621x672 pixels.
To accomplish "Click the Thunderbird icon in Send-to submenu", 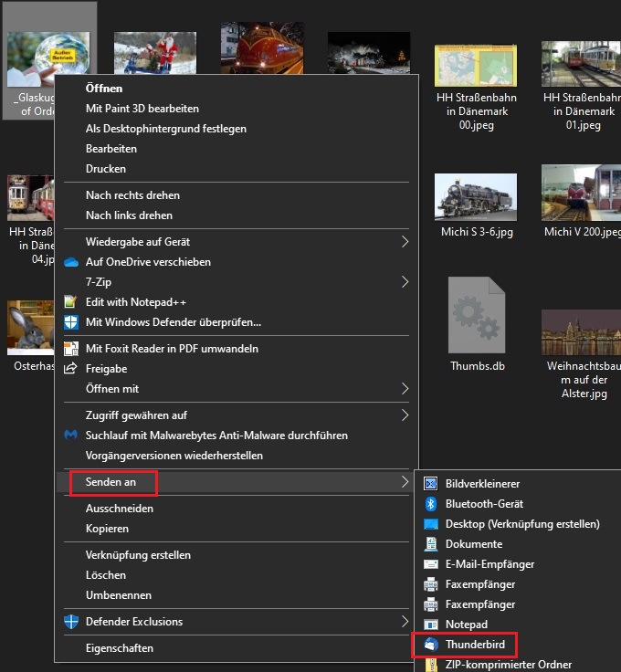I will coord(430,645).
